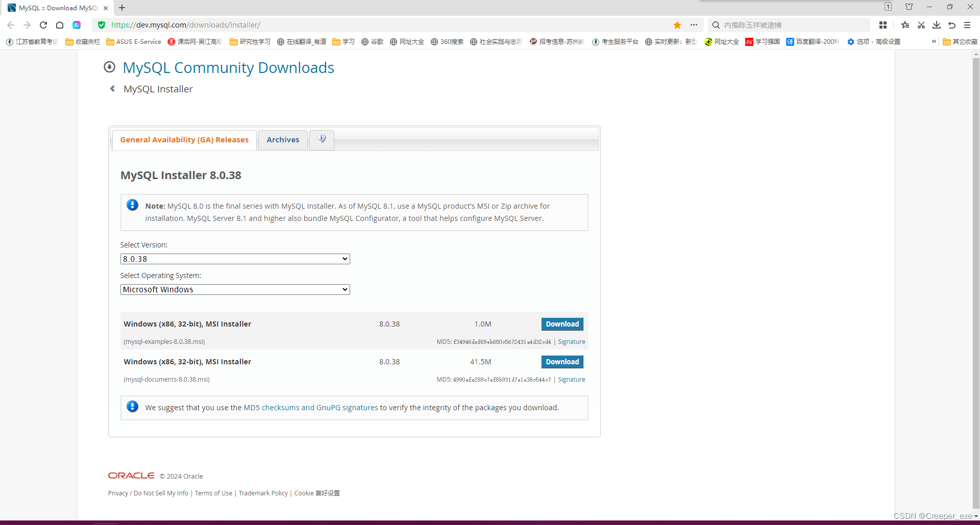Open the downloads manager icon
This screenshot has height=525, width=980.
(x=937, y=25)
